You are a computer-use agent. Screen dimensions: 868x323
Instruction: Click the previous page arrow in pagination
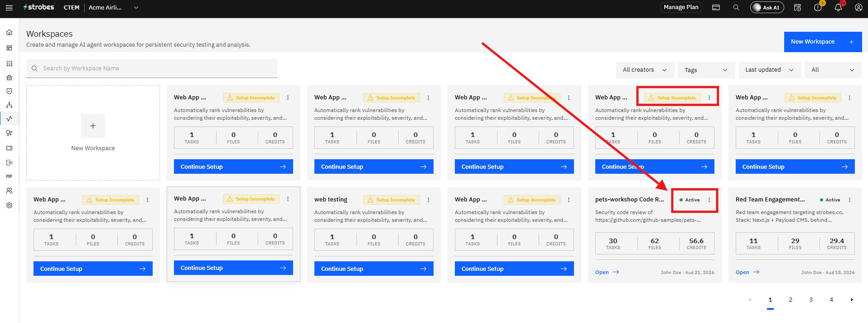(750, 300)
